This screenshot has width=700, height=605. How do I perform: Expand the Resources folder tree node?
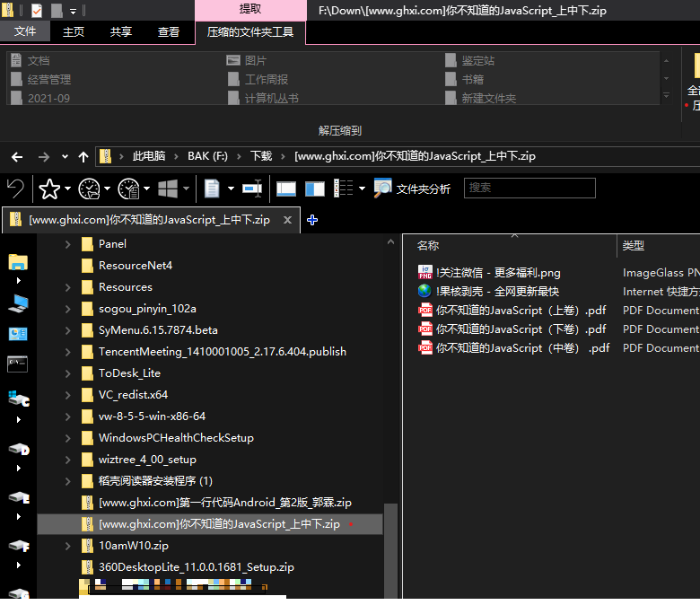(x=68, y=287)
